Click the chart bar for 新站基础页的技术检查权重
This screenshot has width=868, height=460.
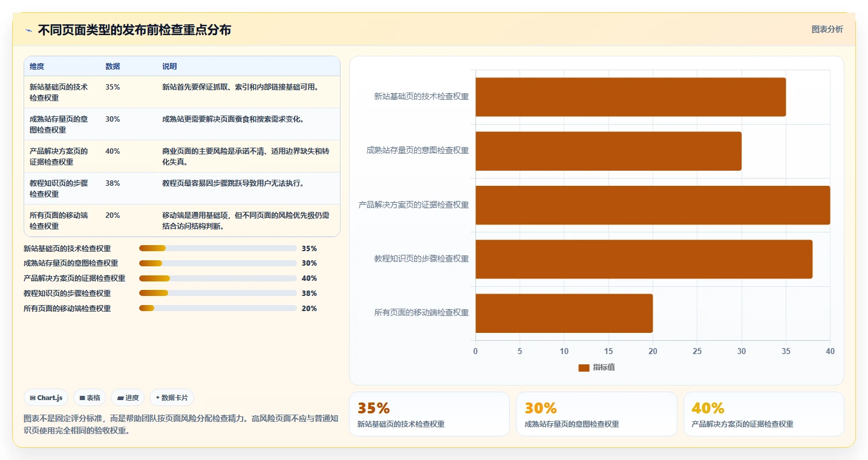pos(630,97)
